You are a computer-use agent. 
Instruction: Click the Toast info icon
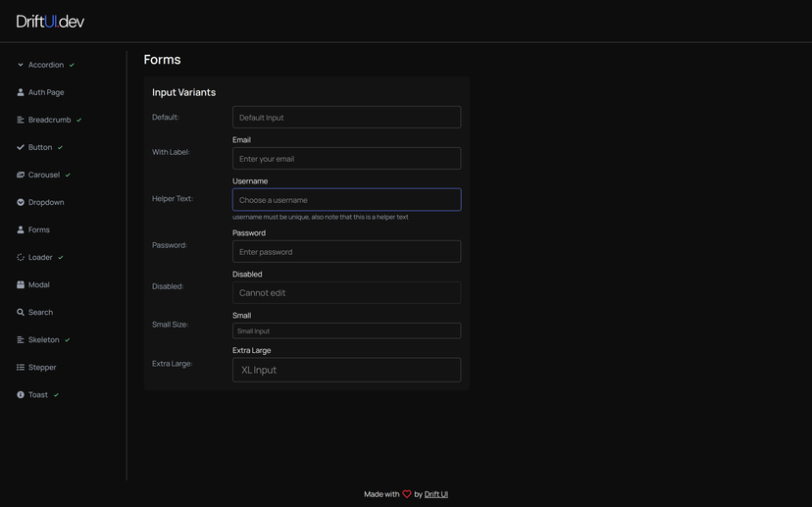21,394
